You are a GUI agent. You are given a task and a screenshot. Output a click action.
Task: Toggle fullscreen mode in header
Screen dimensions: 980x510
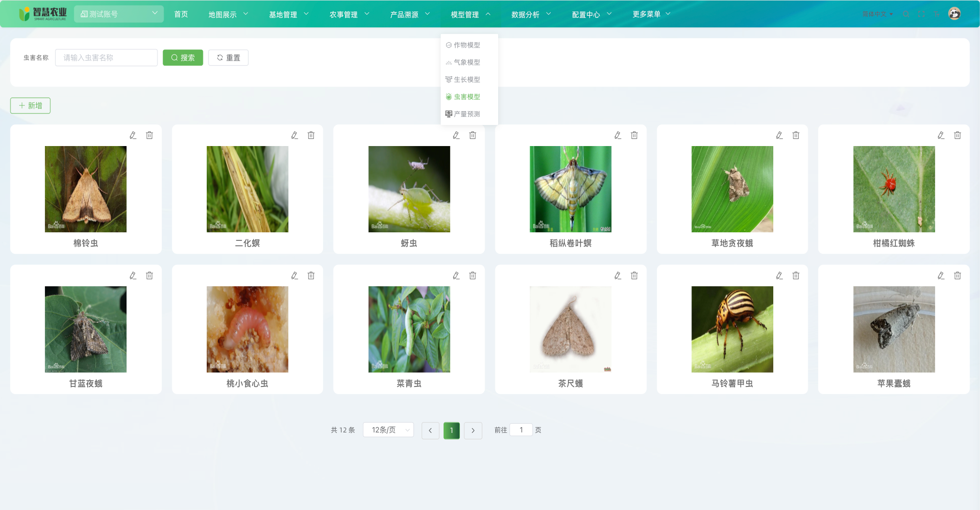click(922, 14)
